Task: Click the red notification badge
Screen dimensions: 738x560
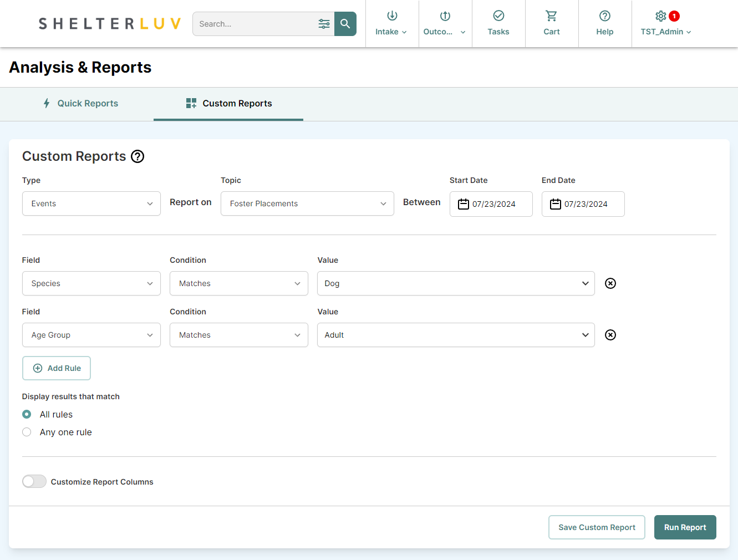Action: pyautogui.click(x=674, y=16)
